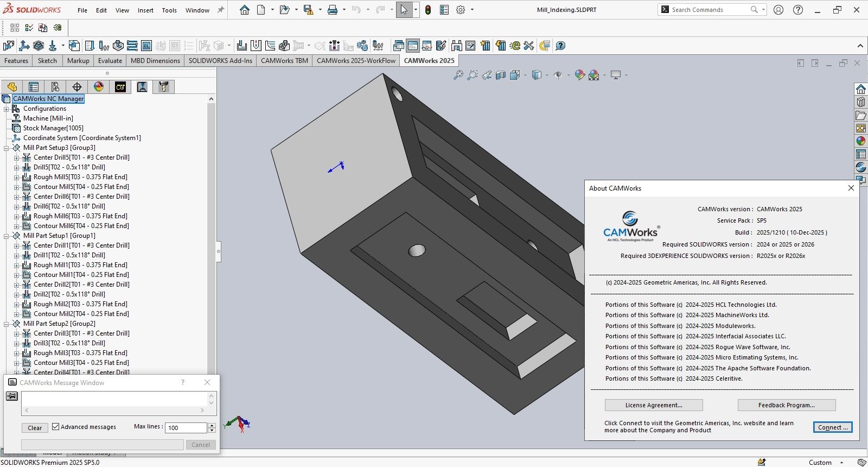
Task: Expand the Rough Mill5 operation node
Action: [x=16, y=177]
